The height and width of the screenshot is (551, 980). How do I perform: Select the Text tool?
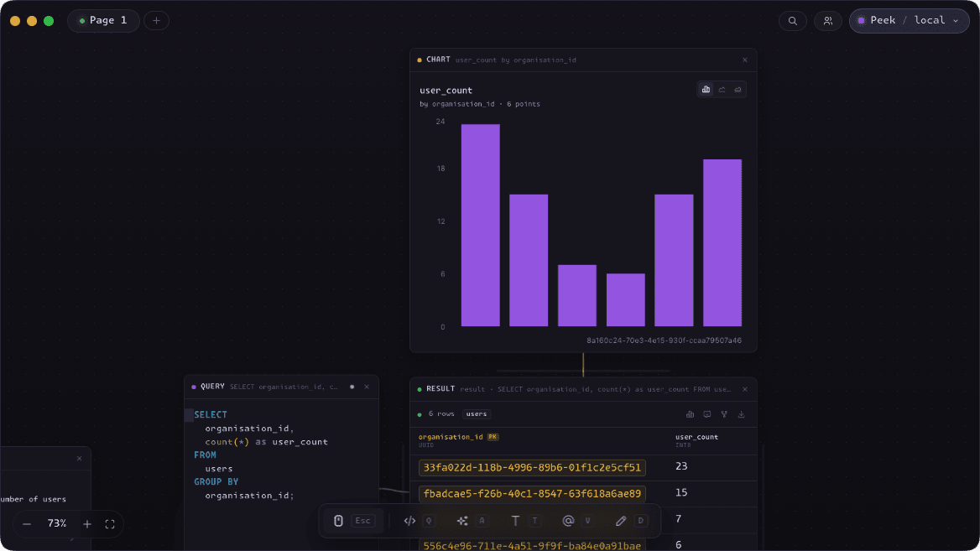click(x=515, y=520)
